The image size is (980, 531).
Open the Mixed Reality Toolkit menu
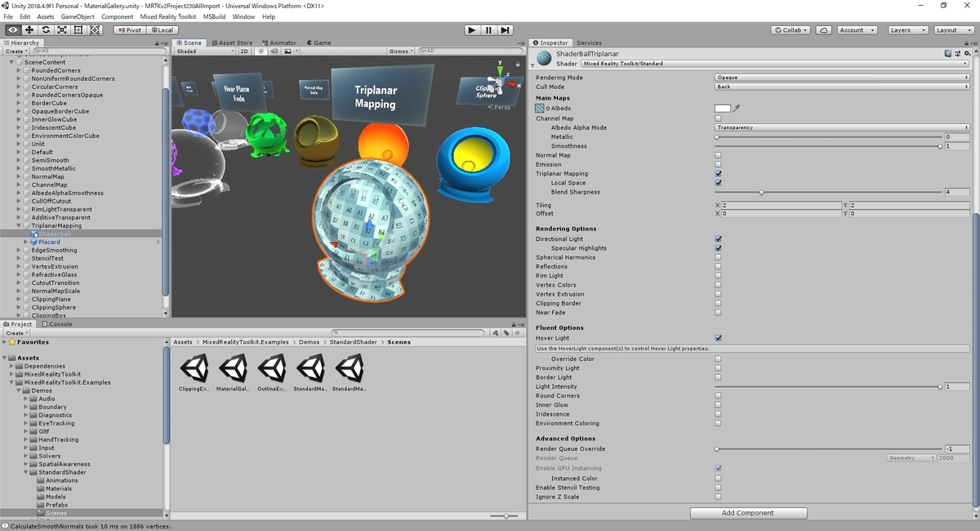169,16
